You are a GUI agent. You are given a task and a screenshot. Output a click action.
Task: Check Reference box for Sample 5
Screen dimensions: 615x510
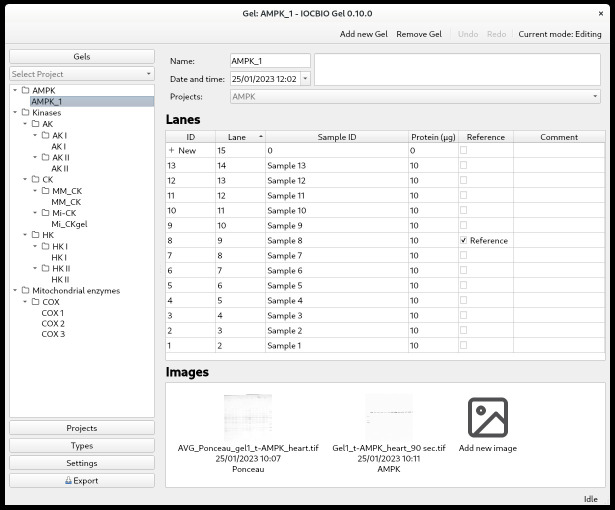click(x=464, y=285)
